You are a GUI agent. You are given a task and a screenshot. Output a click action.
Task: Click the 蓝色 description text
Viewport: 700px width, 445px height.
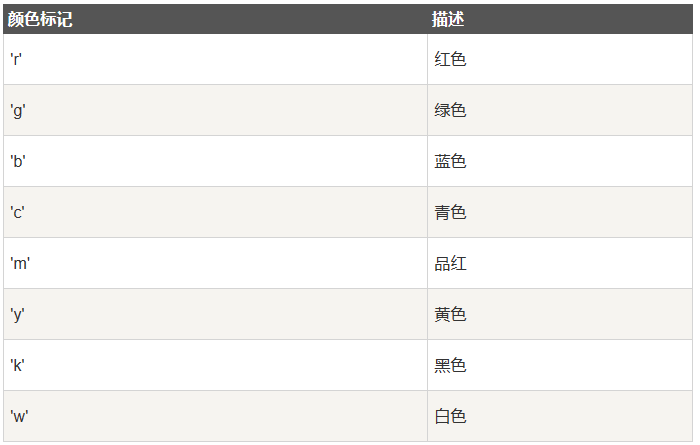[x=450, y=162]
